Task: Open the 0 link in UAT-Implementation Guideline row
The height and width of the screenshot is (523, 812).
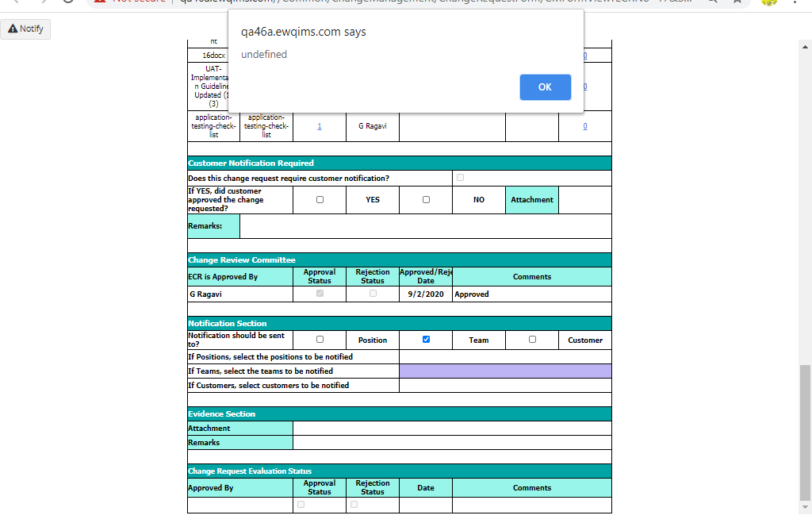Action: 585,86
